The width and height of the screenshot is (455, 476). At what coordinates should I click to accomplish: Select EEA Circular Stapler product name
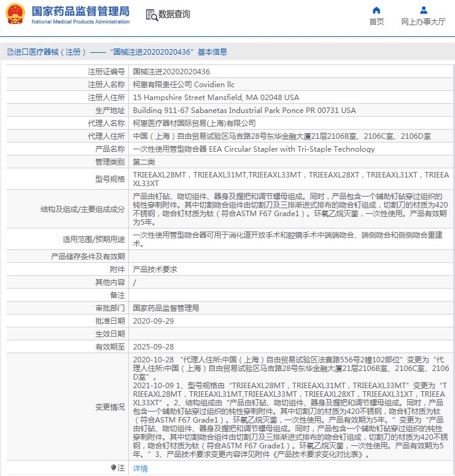[x=254, y=149]
